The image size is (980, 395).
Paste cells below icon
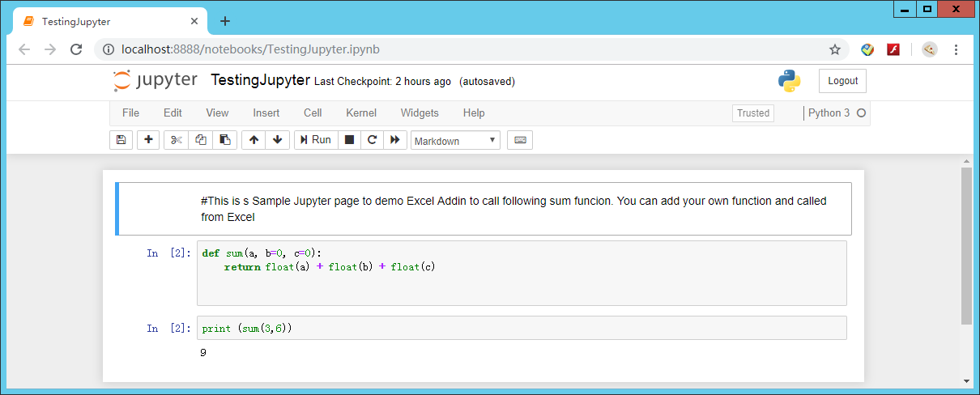pyautogui.click(x=225, y=140)
